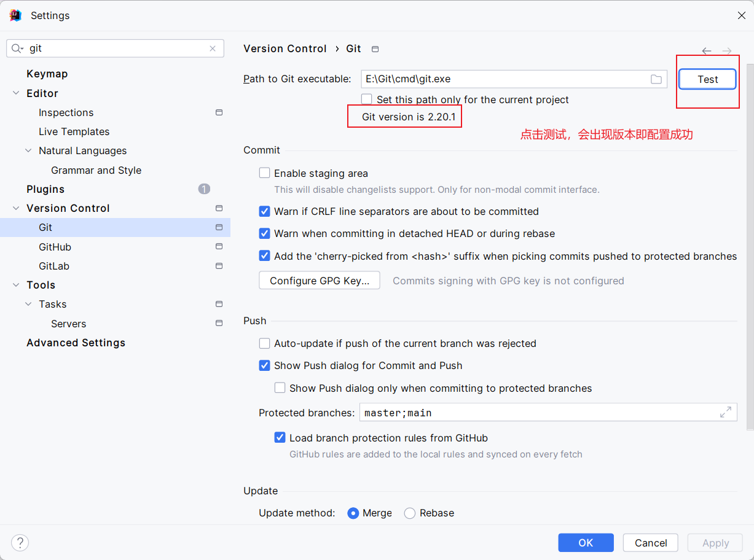The height and width of the screenshot is (560, 754).
Task: Confirm settings with OK
Action: coord(586,543)
